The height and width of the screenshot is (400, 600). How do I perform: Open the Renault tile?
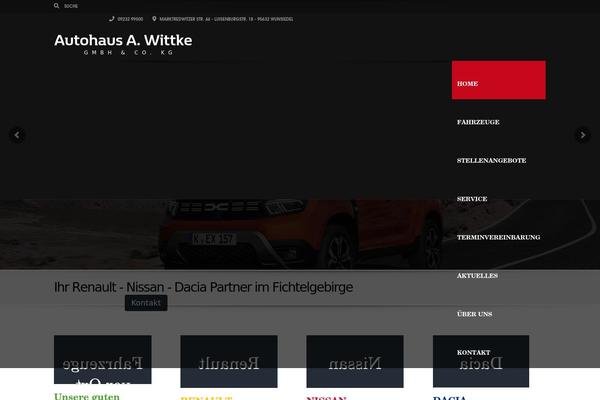point(229,361)
